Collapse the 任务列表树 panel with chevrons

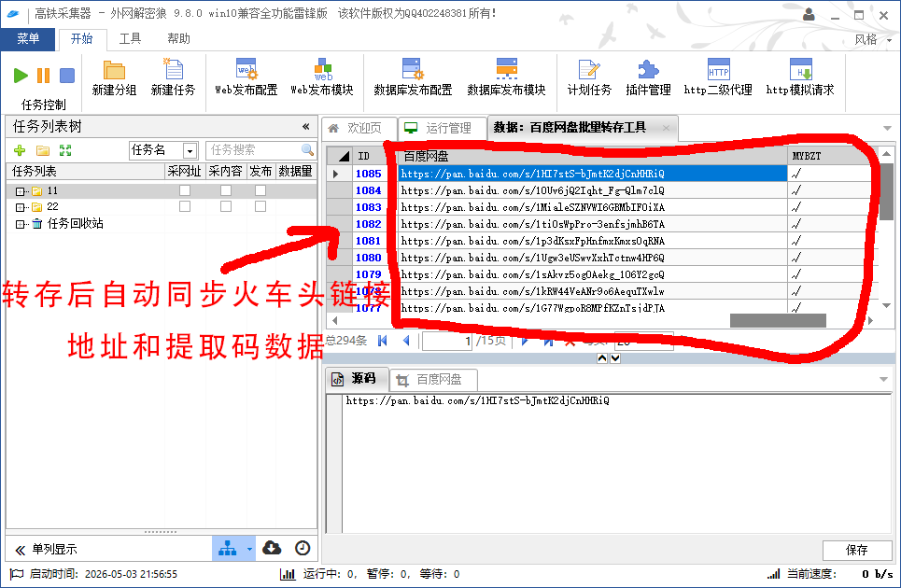click(306, 126)
